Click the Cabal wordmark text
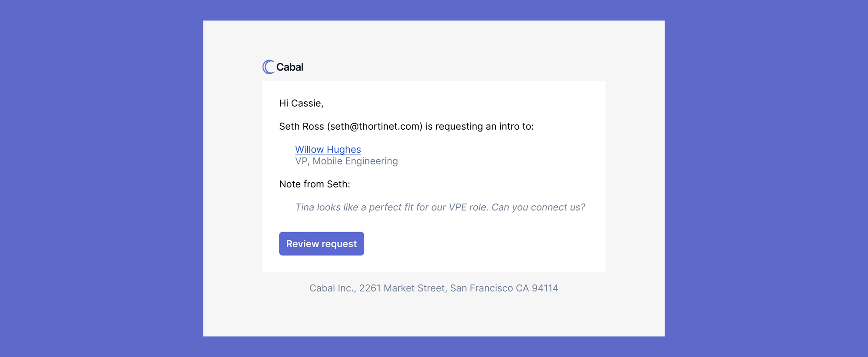Image resolution: width=868 pixels, height=357 pixels. [289, 67]
